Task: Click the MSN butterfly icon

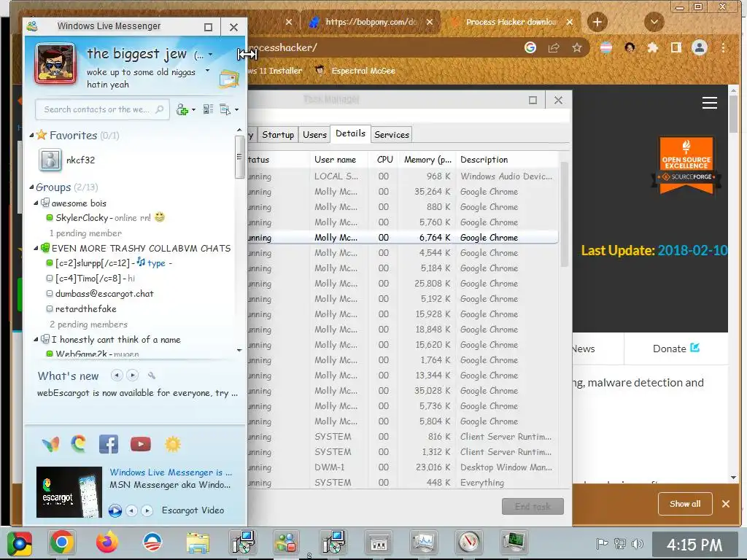Action: coord(50,444)
